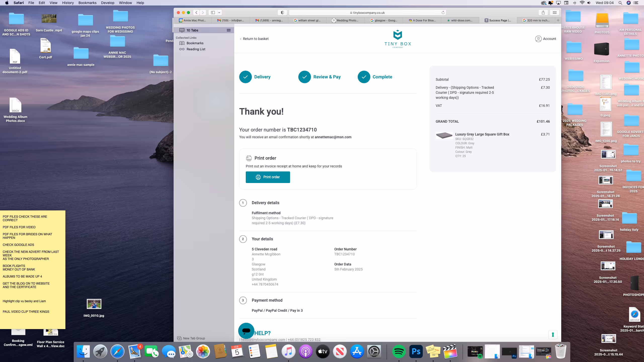Screen dimensions: 644x362
Task: Open the tab overview grid icon
Action: (x=554, y=13)
